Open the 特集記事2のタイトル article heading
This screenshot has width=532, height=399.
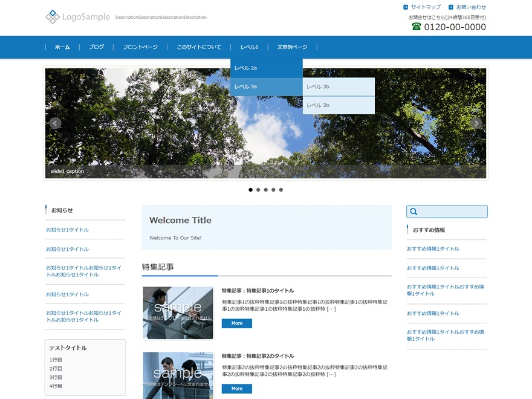pyautogui.click(x=258, y=356)
